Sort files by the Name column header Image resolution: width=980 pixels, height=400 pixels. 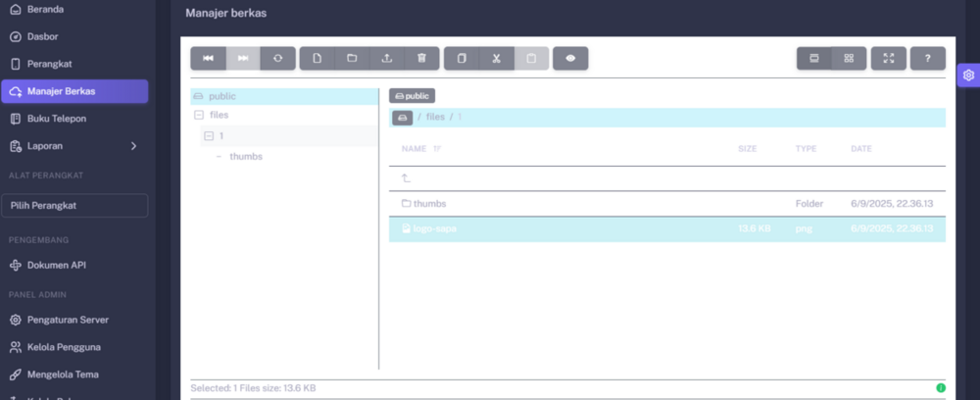click(415, 149)
